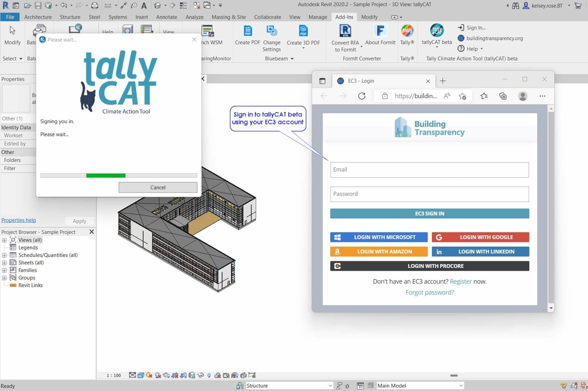Switch to the Annotate ribbon tab
The height and width of the screenshot is (391, 588).
(166, 17)
